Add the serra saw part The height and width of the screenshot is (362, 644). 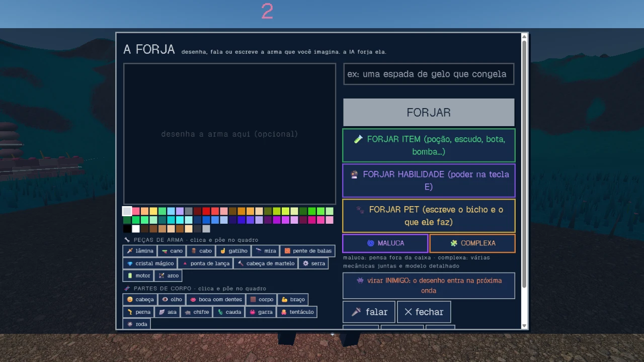pyautogui.click(x=313, y=263)
